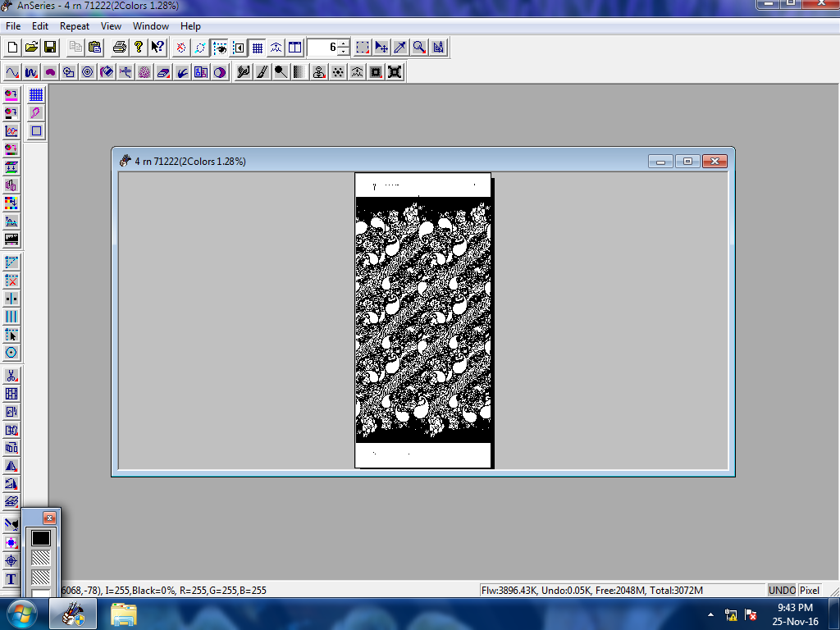Open the Windows Start button

point(21,614)
